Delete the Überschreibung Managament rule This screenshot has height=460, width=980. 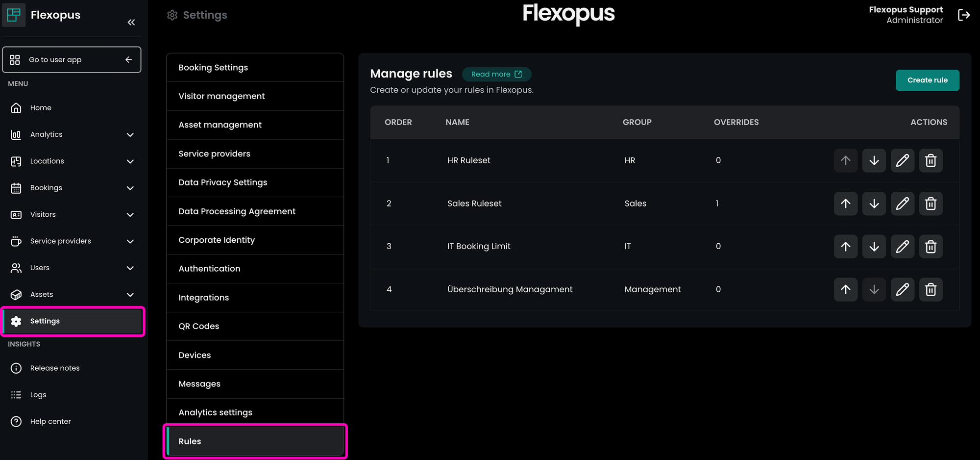931,289
